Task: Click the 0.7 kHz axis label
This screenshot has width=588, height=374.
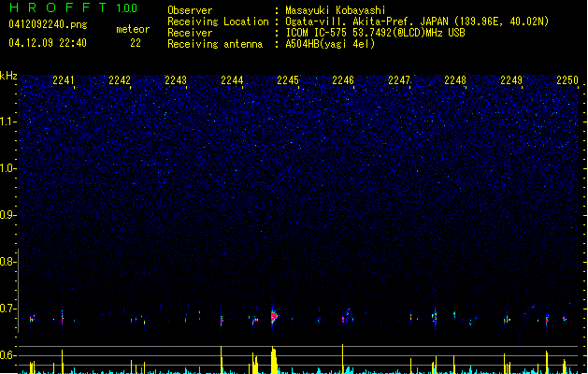Action: tap(7, 309)
